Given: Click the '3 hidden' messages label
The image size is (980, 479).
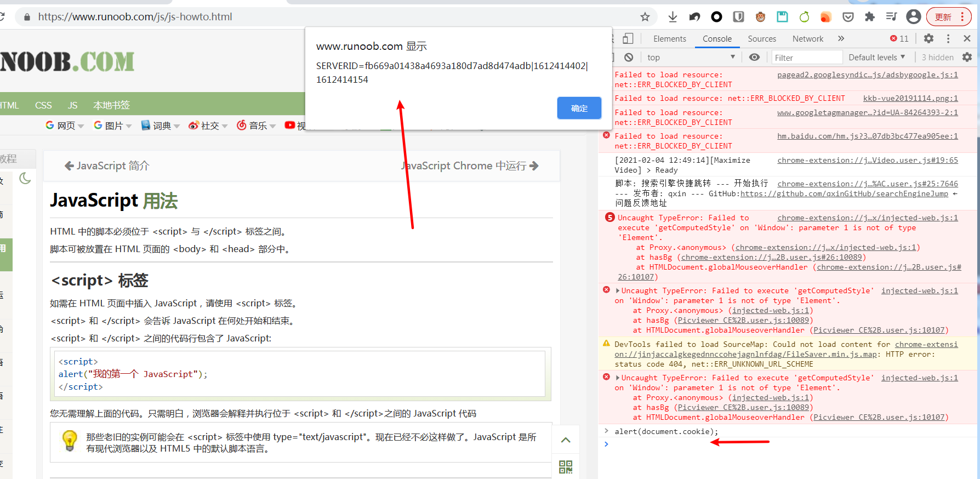Looking at the screenshot, I should [x=937, y=58].
